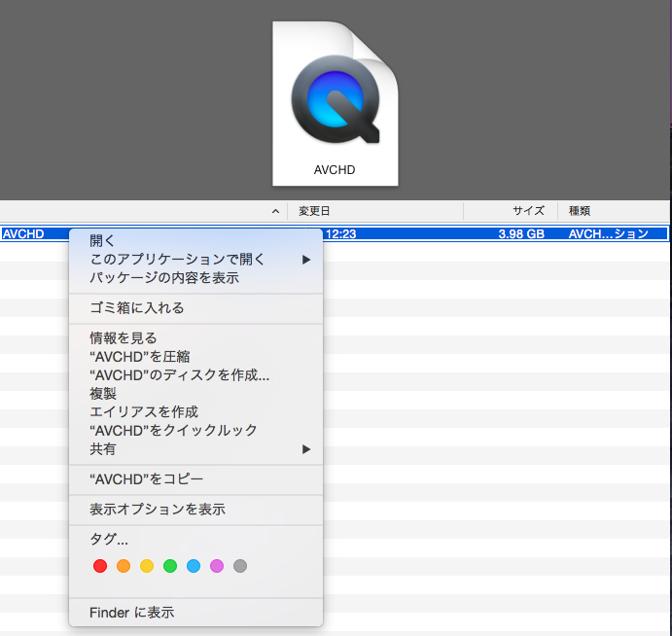Choose Finder に表示 menu item

point(131,613)
